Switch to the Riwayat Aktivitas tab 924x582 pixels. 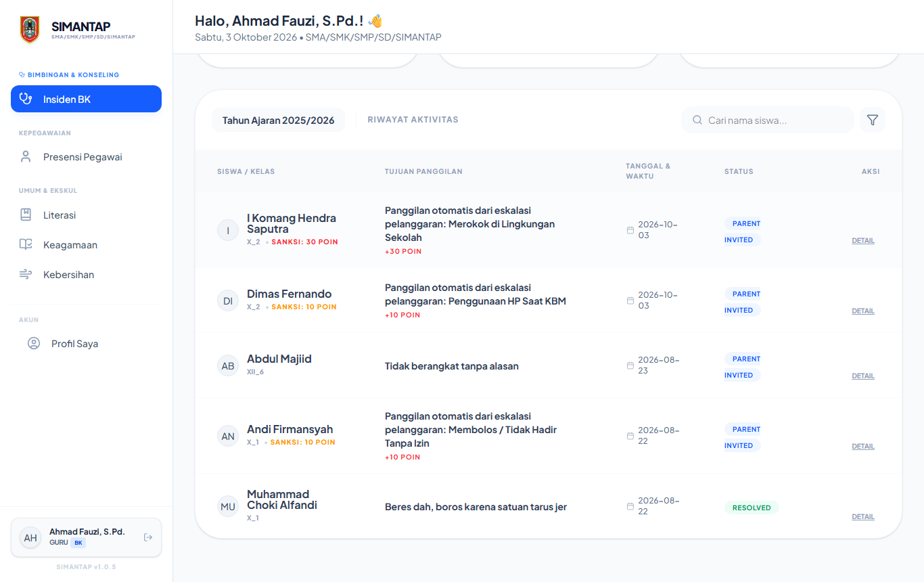coord(413,120)
